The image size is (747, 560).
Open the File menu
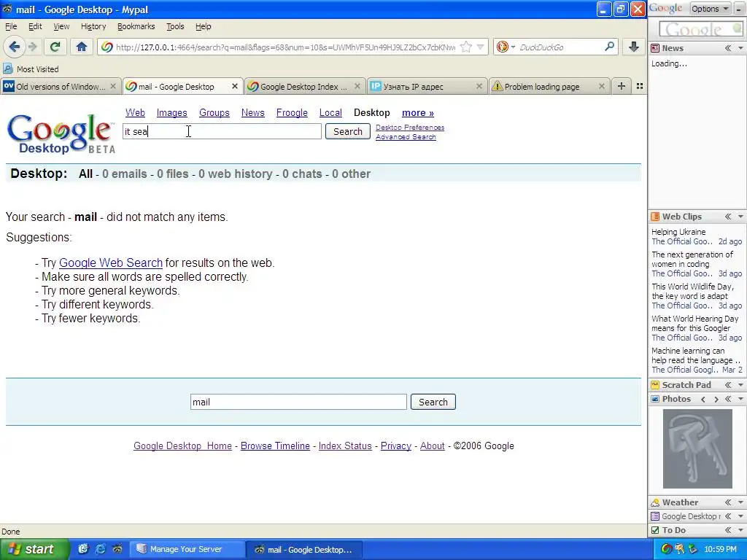(10, 26)
